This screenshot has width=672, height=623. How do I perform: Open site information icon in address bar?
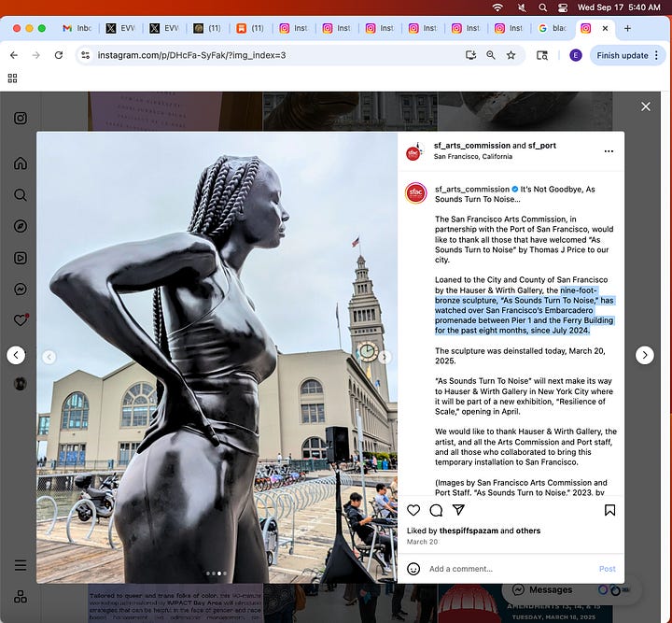86,55
